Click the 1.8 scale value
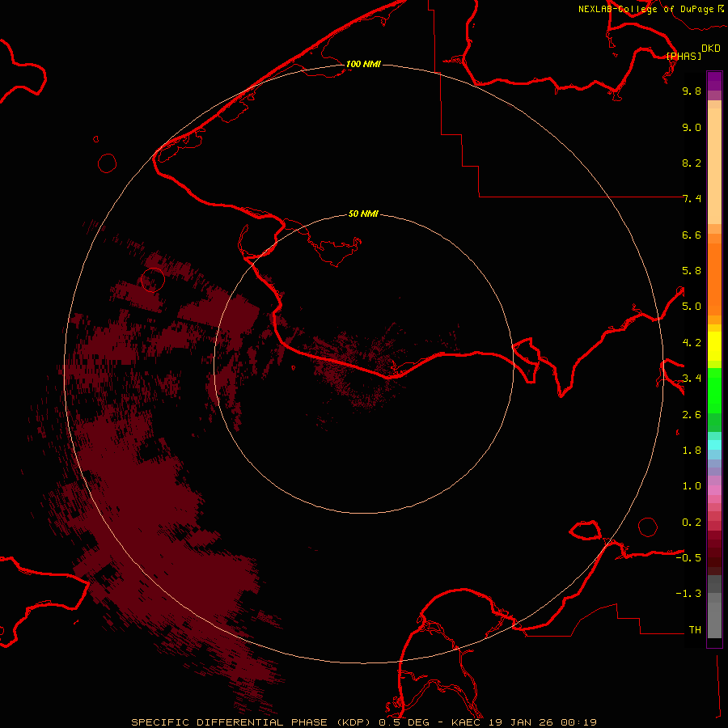This screenshot has height=728, width=728. [692, 451]
